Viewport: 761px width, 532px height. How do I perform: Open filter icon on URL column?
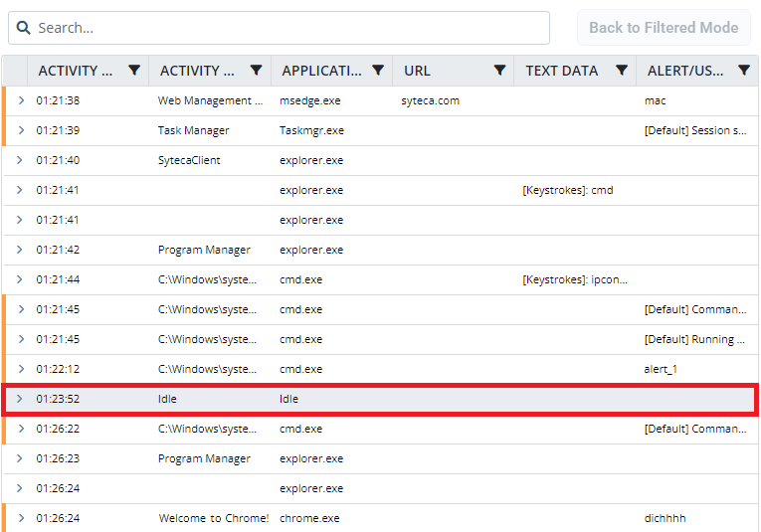[499, 71]
